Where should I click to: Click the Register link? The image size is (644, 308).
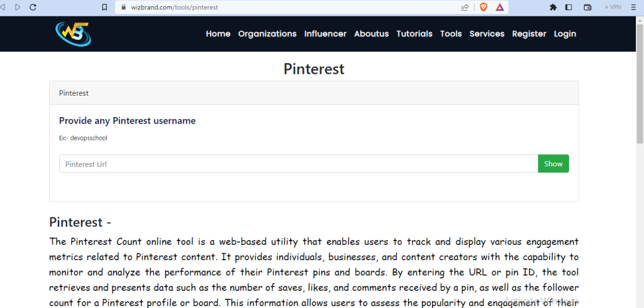click(529, 34)
